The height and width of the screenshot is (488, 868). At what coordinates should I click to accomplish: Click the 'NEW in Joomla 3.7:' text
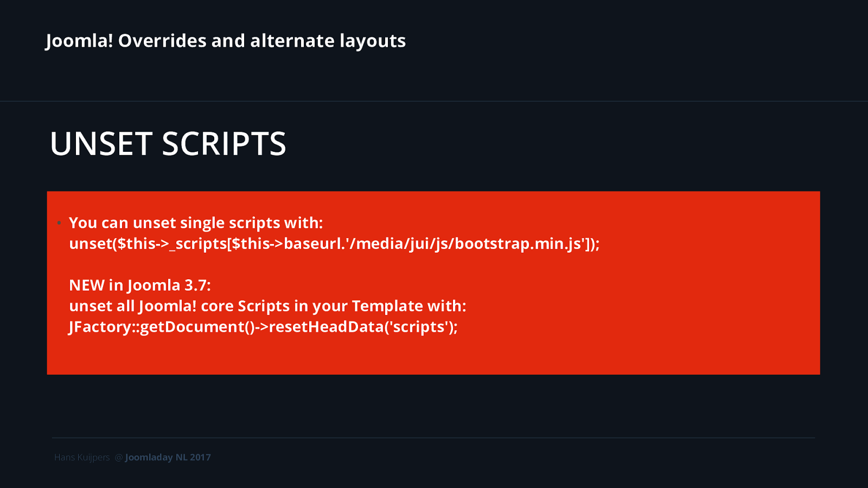[140, 285]
